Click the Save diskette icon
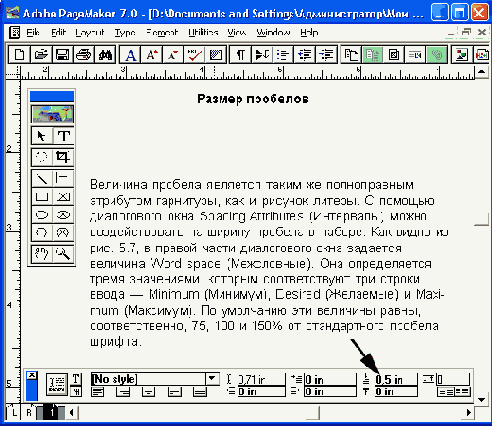Screen dimensions: 492x426 click(x=62, y=54)
